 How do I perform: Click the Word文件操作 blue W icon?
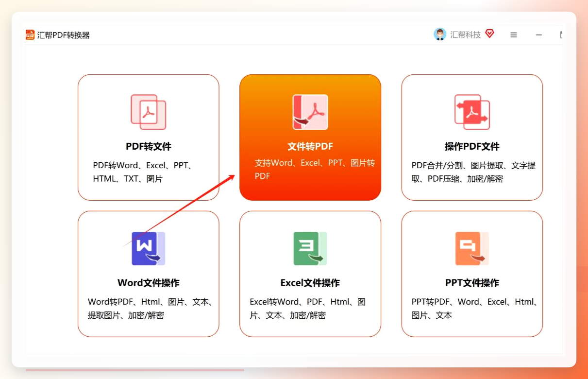coord(149,248)
